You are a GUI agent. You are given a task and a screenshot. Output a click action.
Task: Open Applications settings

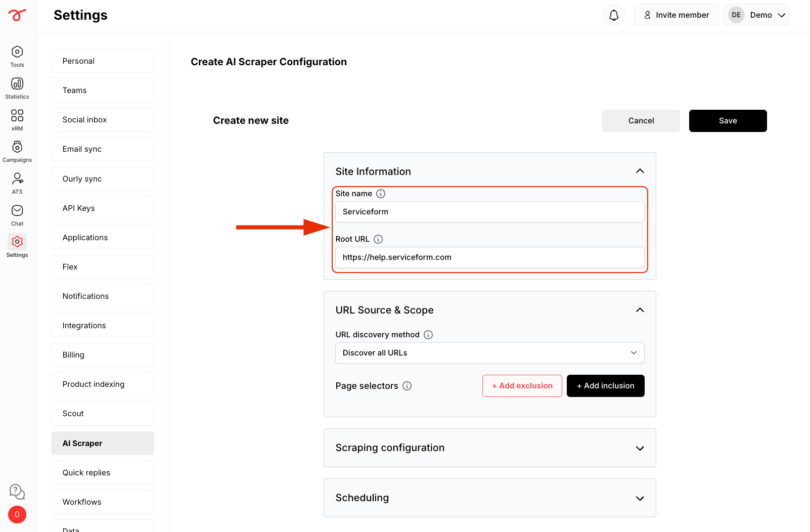(103, 238)
